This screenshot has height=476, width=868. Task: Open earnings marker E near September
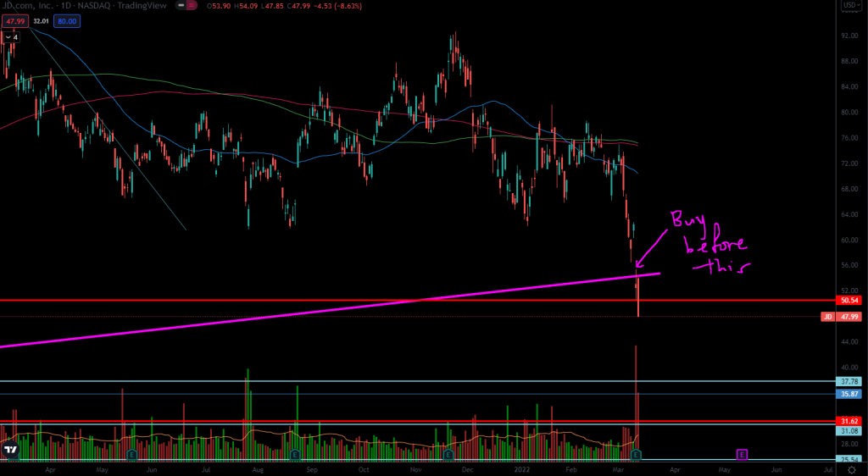click(x=294, y=455)
